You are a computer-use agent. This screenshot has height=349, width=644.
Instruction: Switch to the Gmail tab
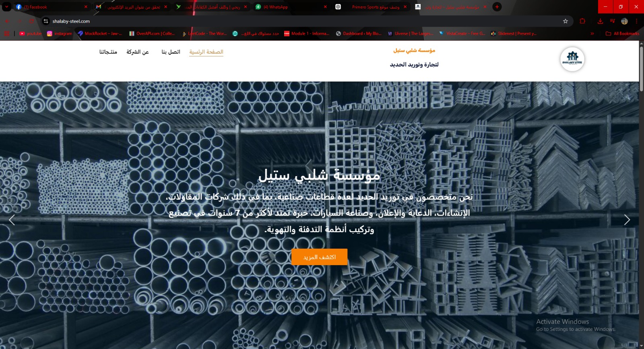[x=132, y=7]
